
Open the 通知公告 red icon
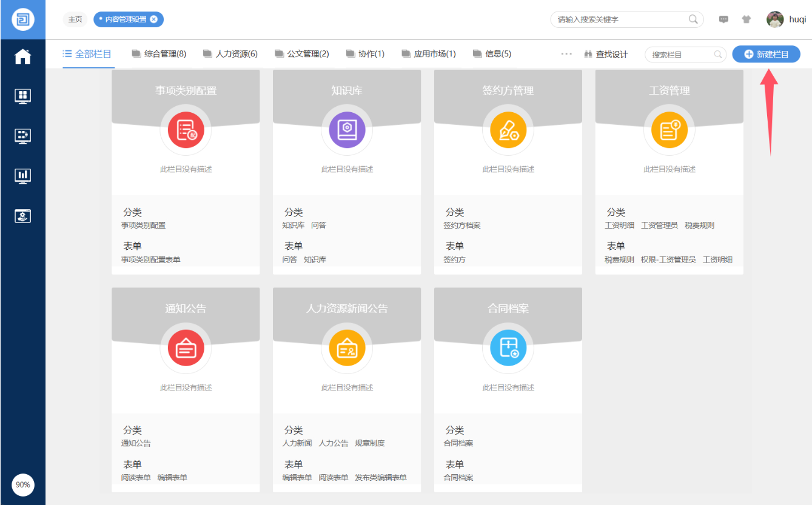186,348
